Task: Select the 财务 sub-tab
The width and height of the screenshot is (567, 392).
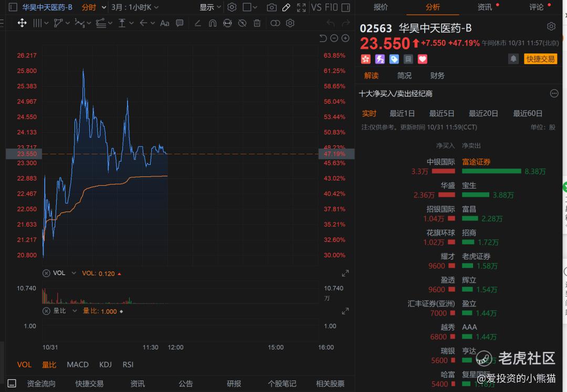Action: [437, 76]
